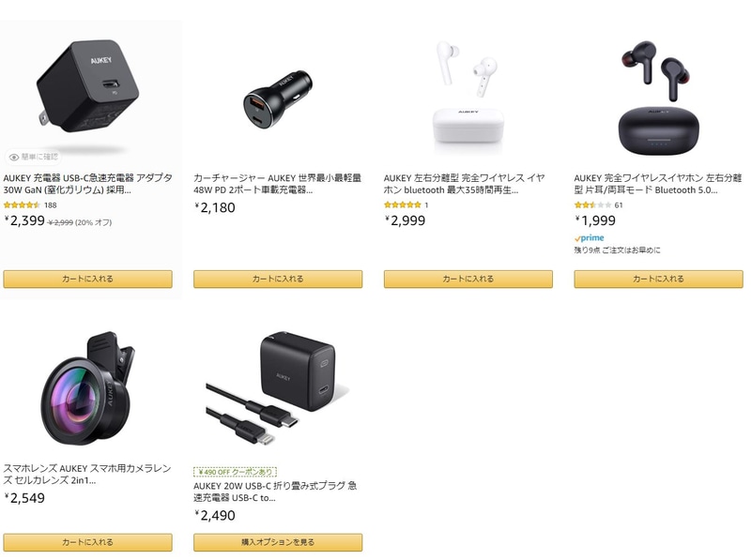Click the prime badge icon
The width and height of the screenshot is (751, 560).
click(590, 238)
